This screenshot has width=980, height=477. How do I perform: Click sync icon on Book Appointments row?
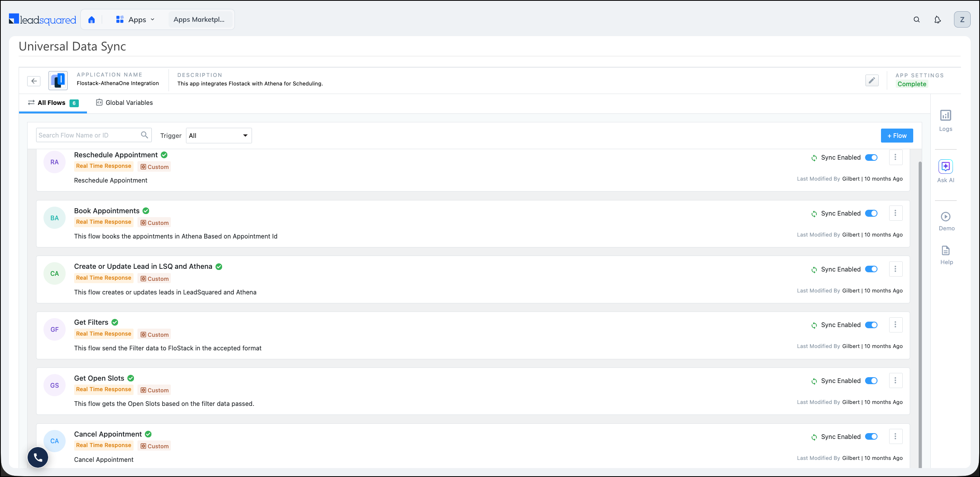(814, 214)
